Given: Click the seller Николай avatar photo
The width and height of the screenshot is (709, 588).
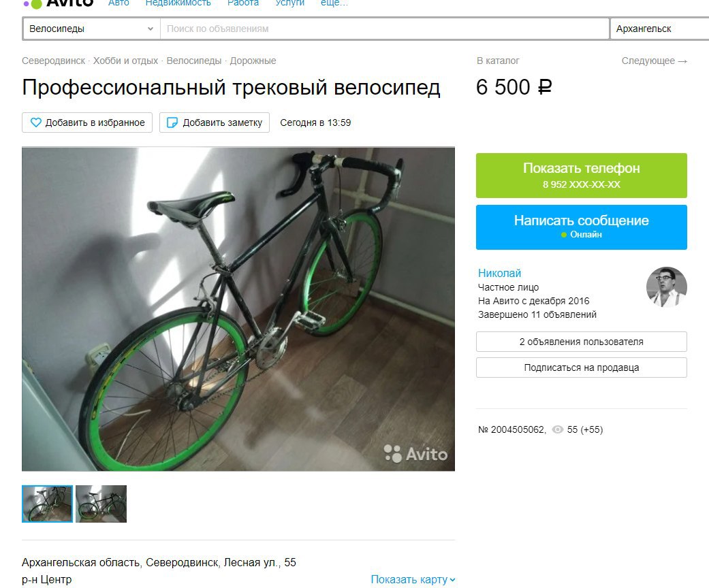Looking at the screenshot, I should point(667,287).
